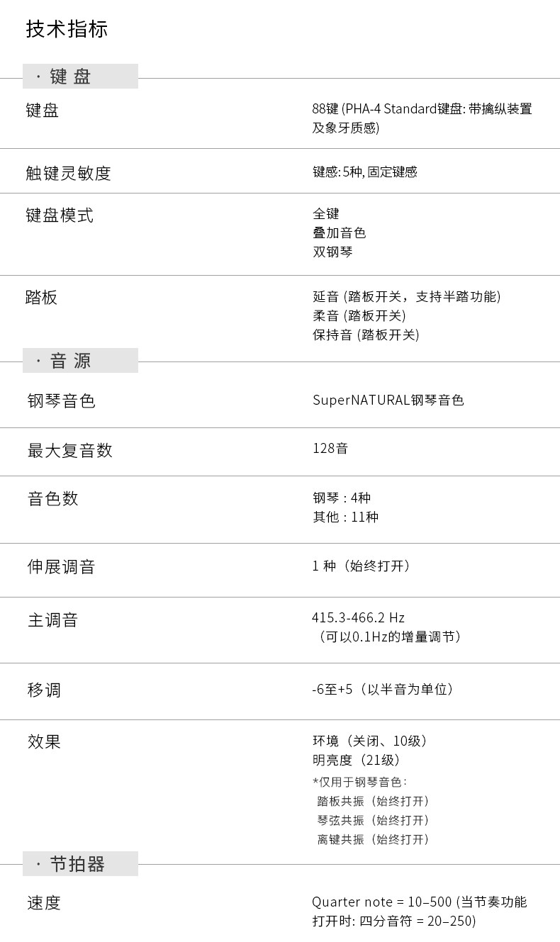Click the 415.3-466.2 Hz tuning value
This screenshot has height=942, width=560.
[x=358, y=618]
